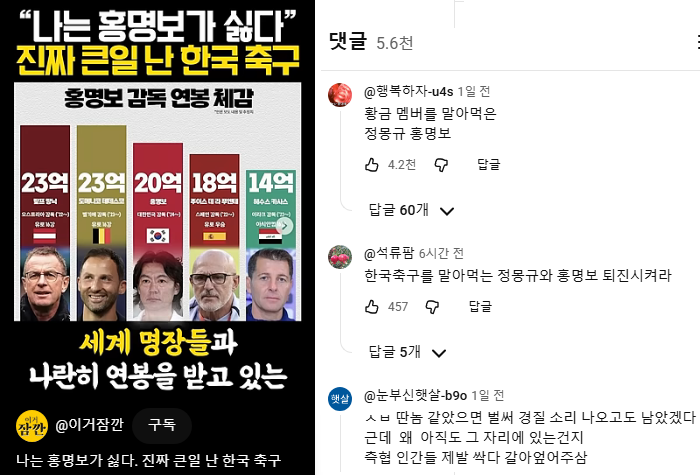Open the @이거잠깐 channel name link
700x475 pixels.
click(x=89, y=425)
